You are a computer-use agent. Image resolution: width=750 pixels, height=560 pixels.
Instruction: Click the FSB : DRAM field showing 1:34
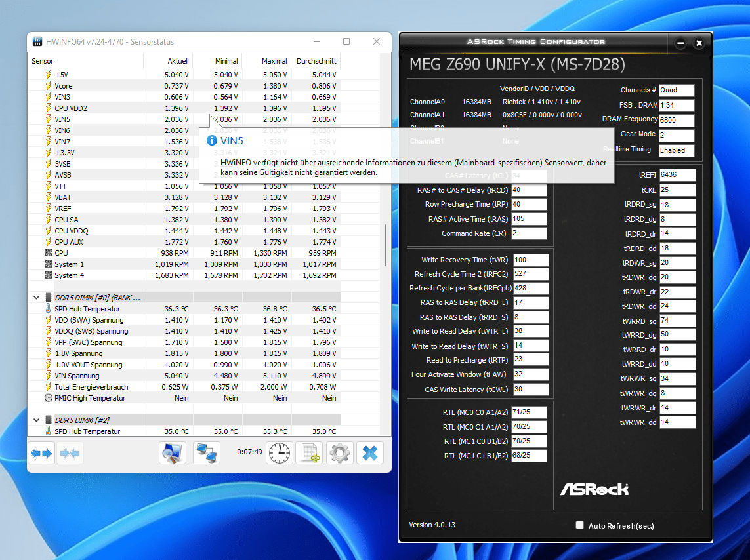click(x=677, y=105)
